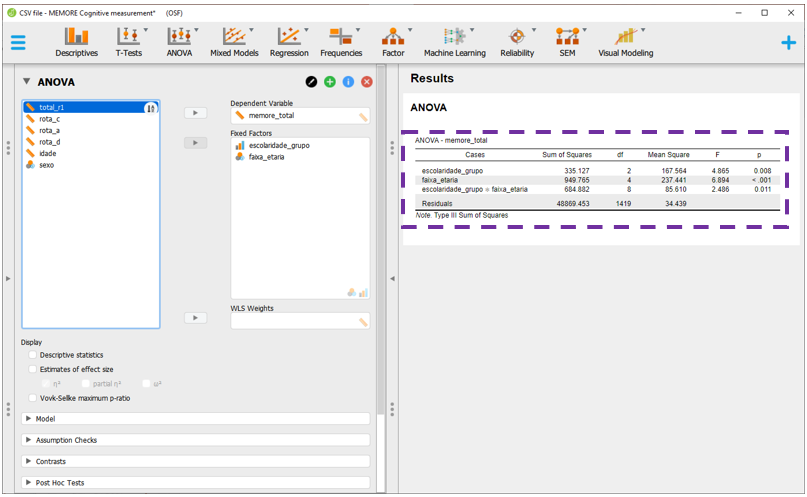Remove the ANOVA analysis with red X
807x497 pixels.
click(x=367, y=82)
